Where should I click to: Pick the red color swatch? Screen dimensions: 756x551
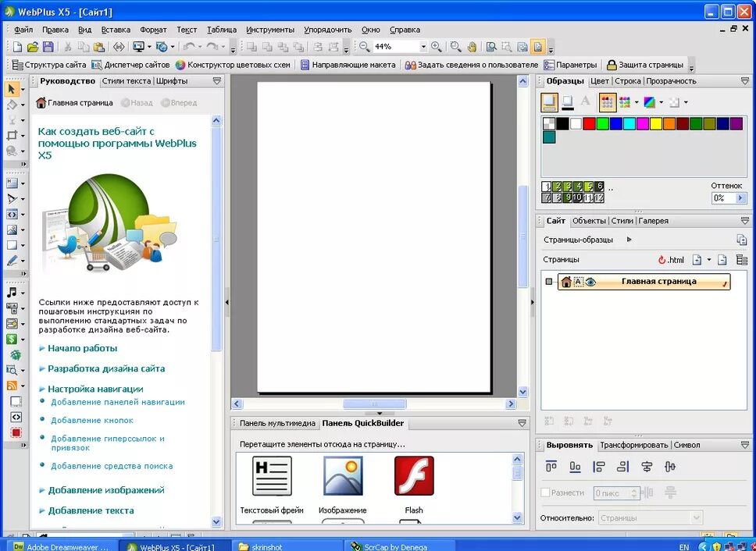click(x=589, y=124)
